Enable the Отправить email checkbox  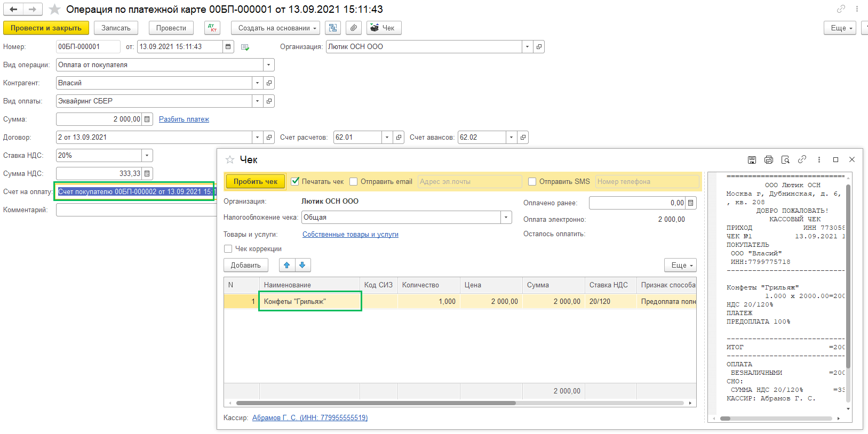coord(353,182)
